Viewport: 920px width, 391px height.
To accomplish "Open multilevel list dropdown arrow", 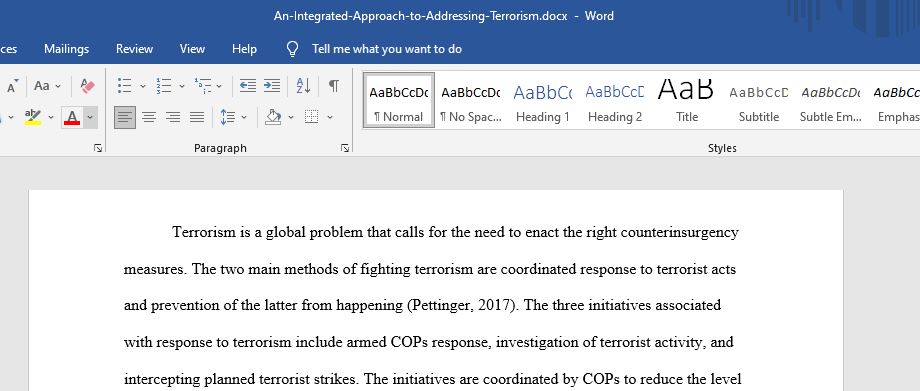I will [219, 86].
